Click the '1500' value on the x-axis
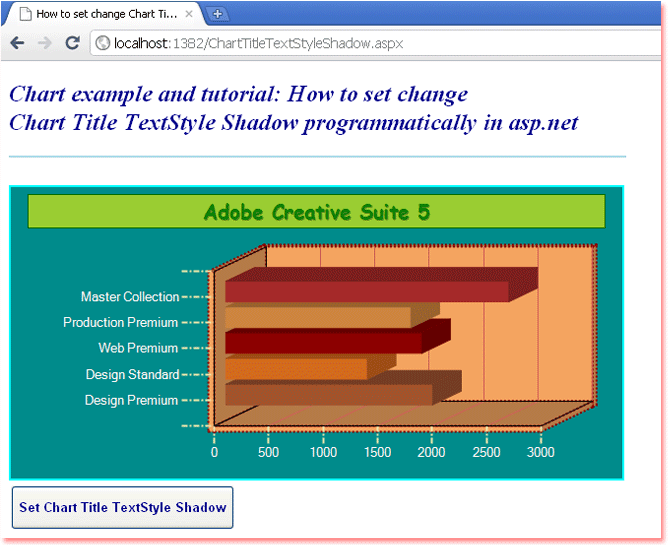Screen dimensions: 670x545 (377, 452)
